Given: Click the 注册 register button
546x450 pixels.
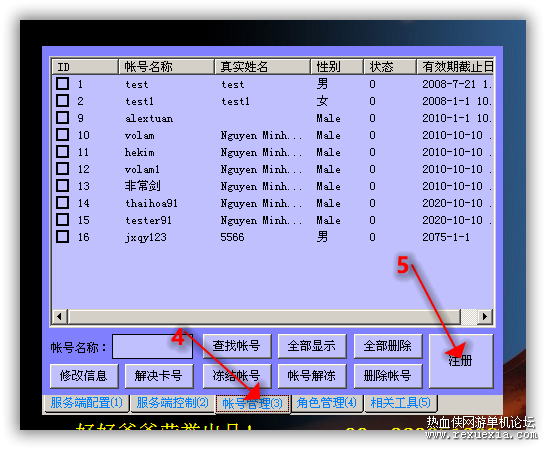Looking at the screenshot, I should [461, 361].
